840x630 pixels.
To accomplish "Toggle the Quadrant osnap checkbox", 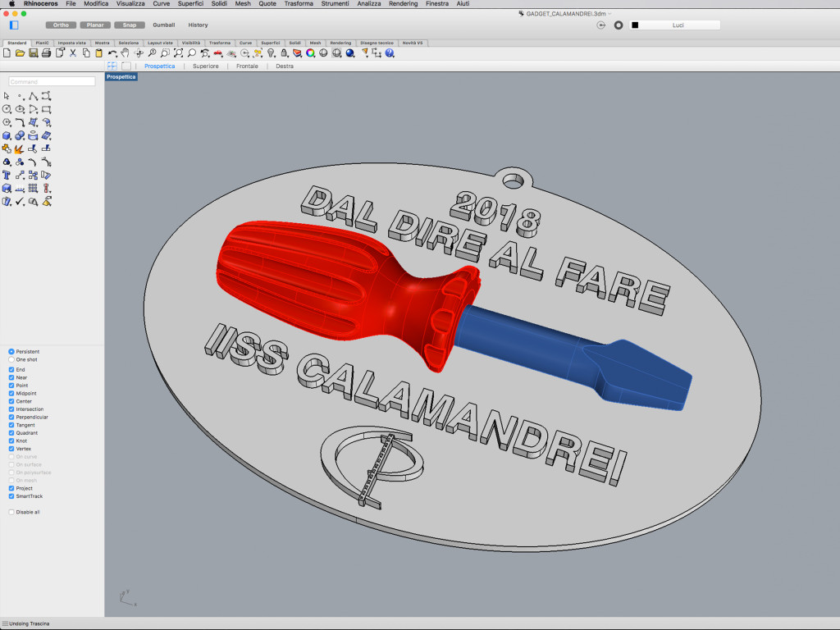I will (11, 433).
